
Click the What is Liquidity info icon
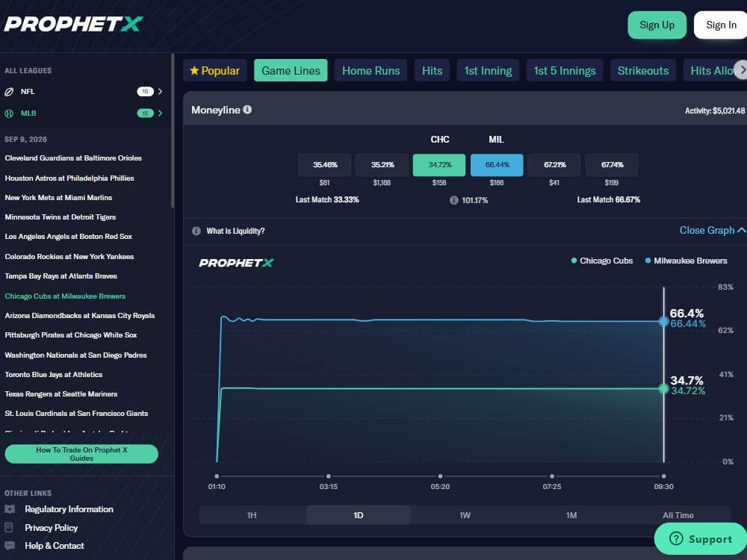click(196, 231)
